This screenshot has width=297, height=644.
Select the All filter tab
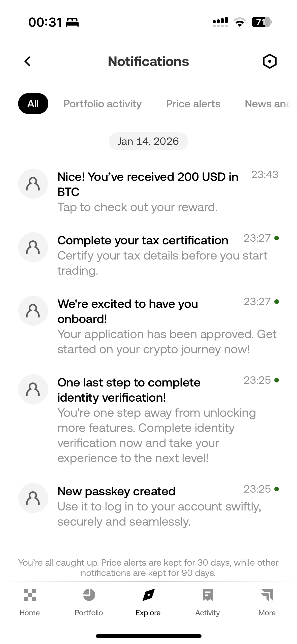tap(33, 104)
